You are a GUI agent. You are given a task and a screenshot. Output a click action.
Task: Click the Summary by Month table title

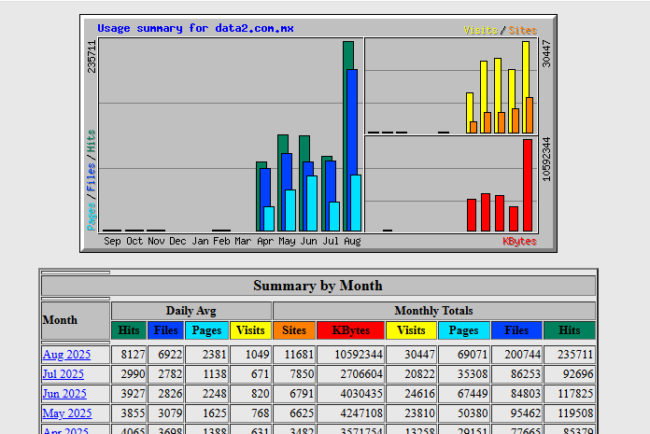coord(317,286)
